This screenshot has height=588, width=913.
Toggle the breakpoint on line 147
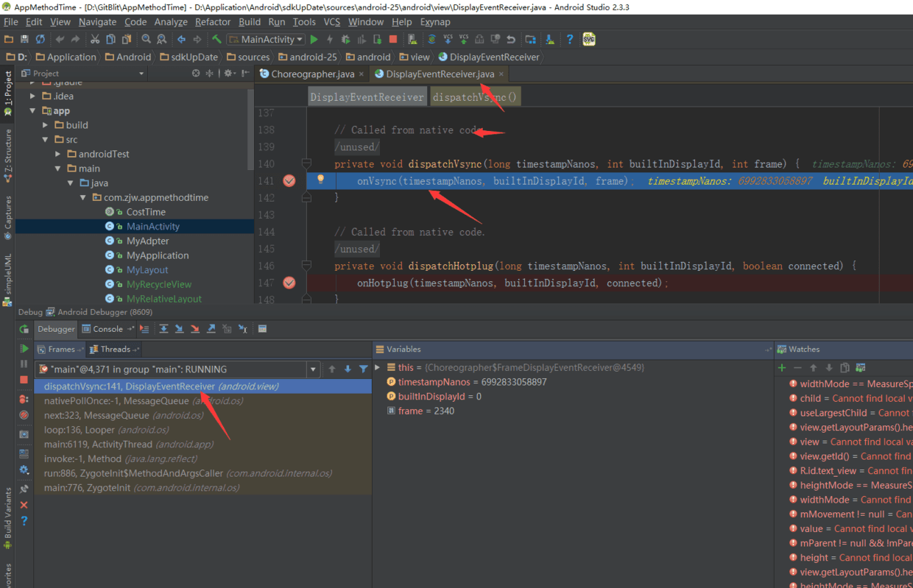point(289,283)
